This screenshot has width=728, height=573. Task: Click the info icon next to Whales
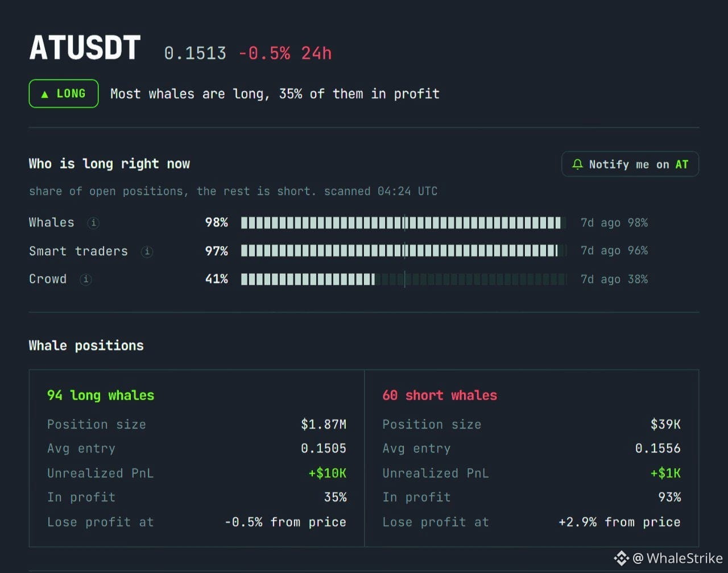[x=93, y=223]
